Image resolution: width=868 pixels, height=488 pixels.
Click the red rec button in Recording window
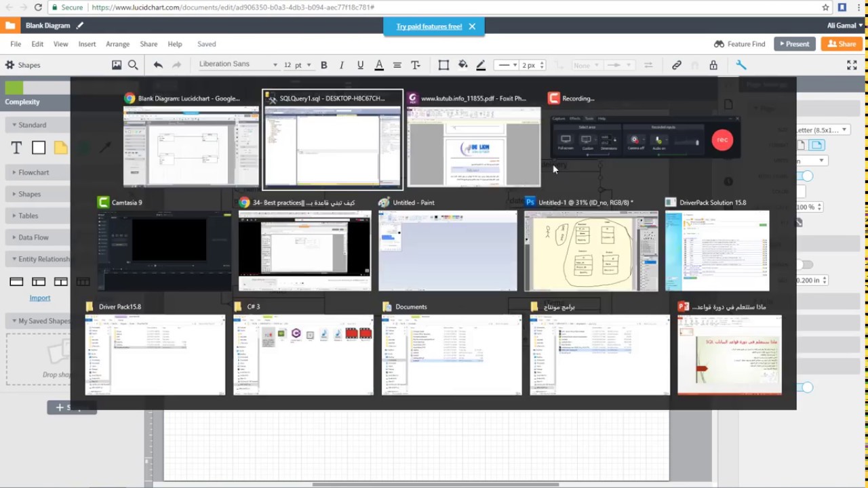coord(722,140)
